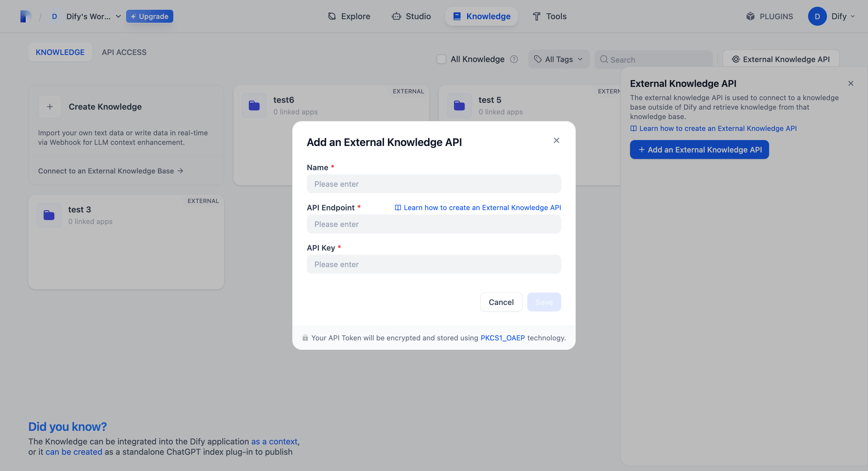The height and width of the screenshot is (471, 868).
Task: Click the arrow after Connect External Knowledge Base
Action: click(180, 171)
